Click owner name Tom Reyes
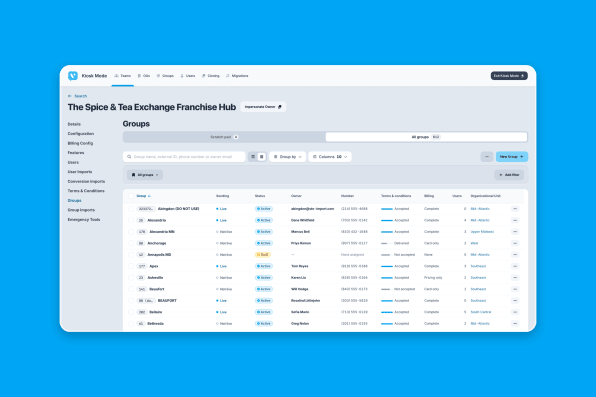 point(300,266)
